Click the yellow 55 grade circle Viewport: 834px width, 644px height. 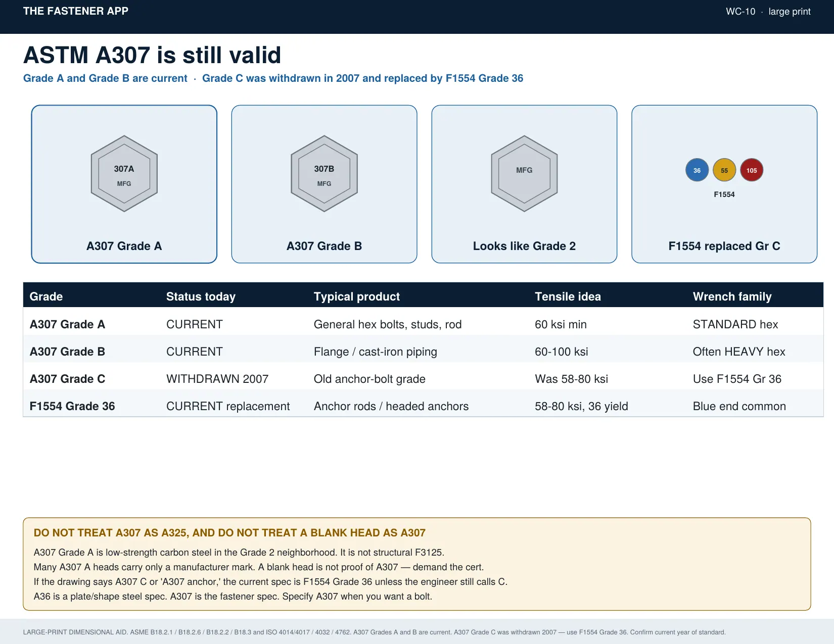724,170
